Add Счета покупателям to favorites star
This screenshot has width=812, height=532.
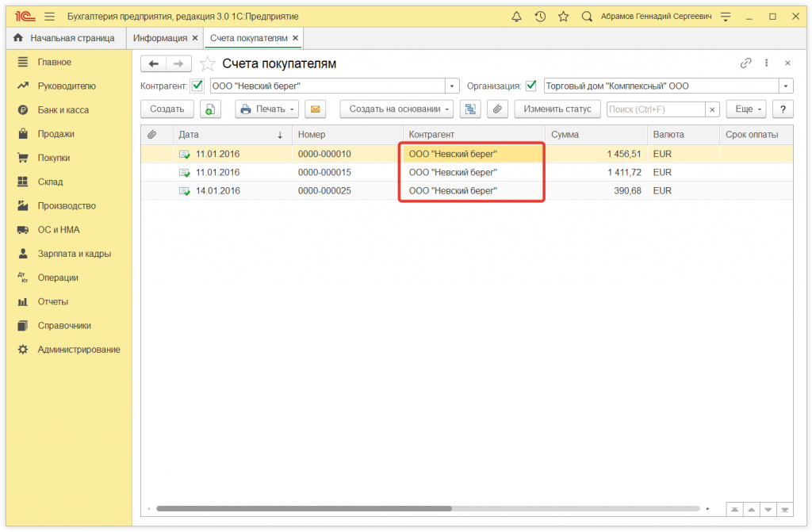click(x=207, y=63)
